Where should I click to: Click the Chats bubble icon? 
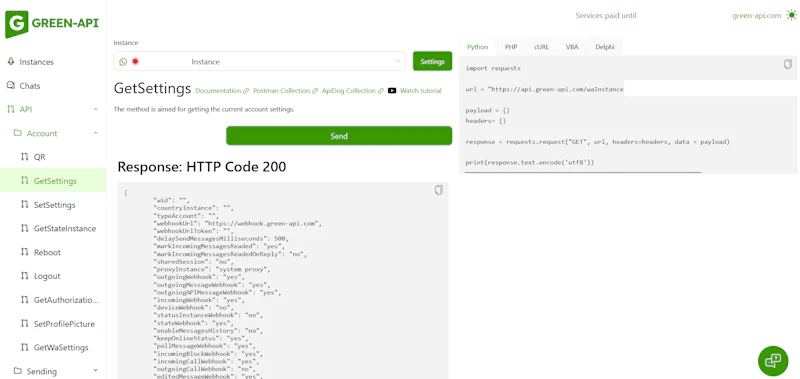[11, 85]
